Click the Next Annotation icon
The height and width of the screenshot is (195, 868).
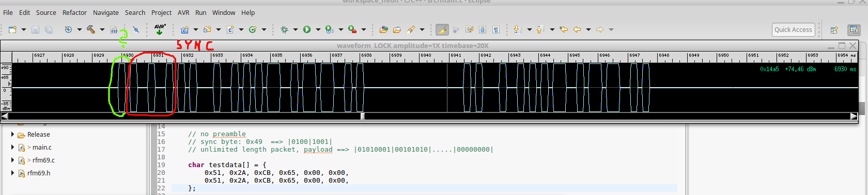pyautogui.click(x=518, y=29)
